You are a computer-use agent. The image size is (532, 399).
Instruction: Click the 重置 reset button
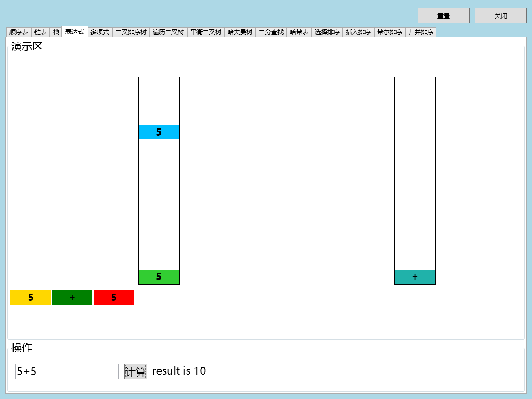[443, 16]
